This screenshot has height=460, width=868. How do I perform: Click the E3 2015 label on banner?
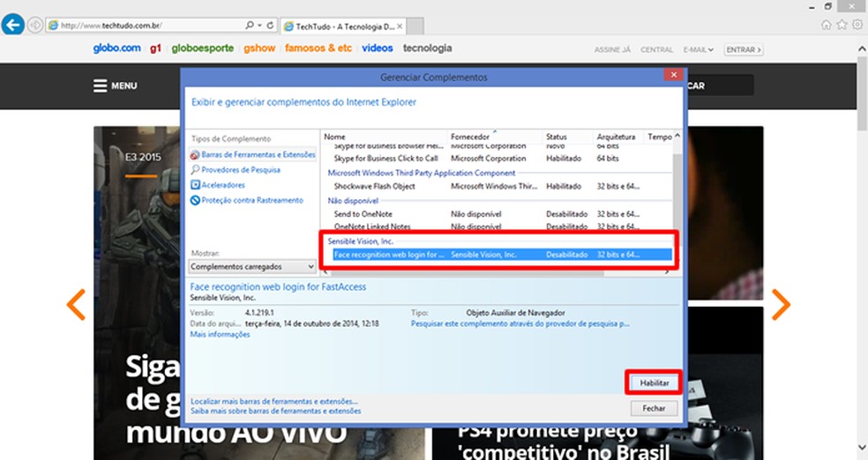tap(143, 157)
